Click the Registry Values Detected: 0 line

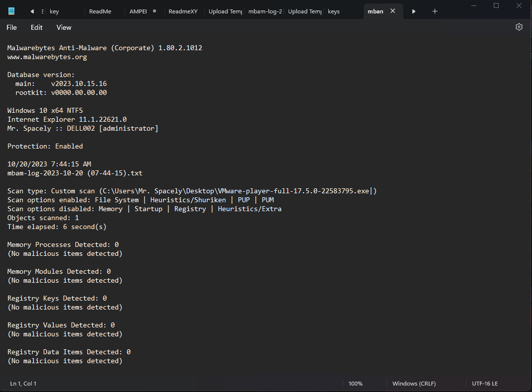point(61,325)
